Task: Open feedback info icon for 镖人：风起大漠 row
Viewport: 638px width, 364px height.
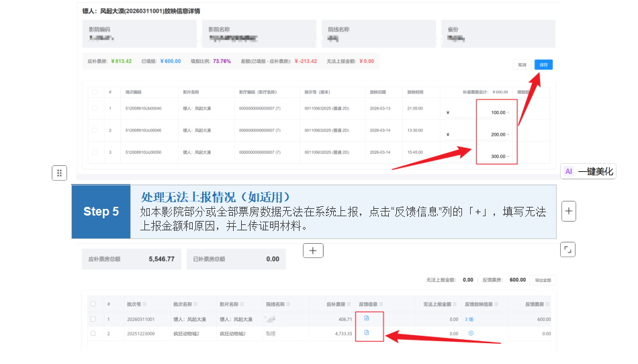Action: 367,319
